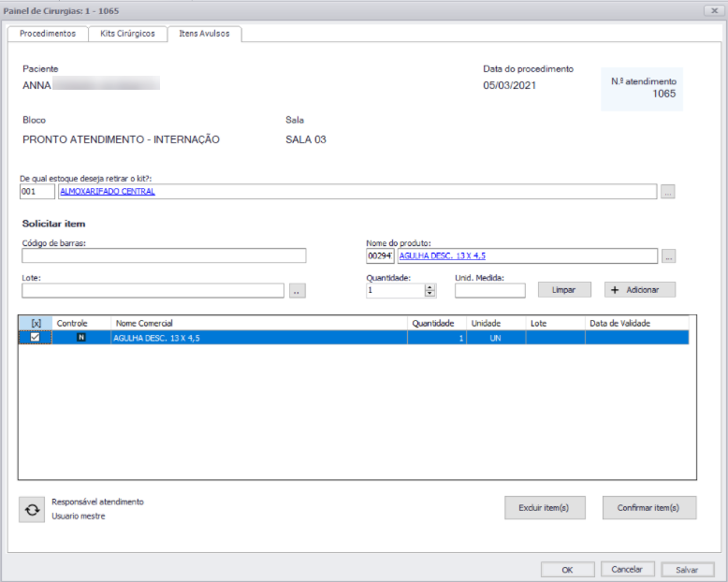
Task: Toggle the [x] select-all column header
Action: coord(36,323)
